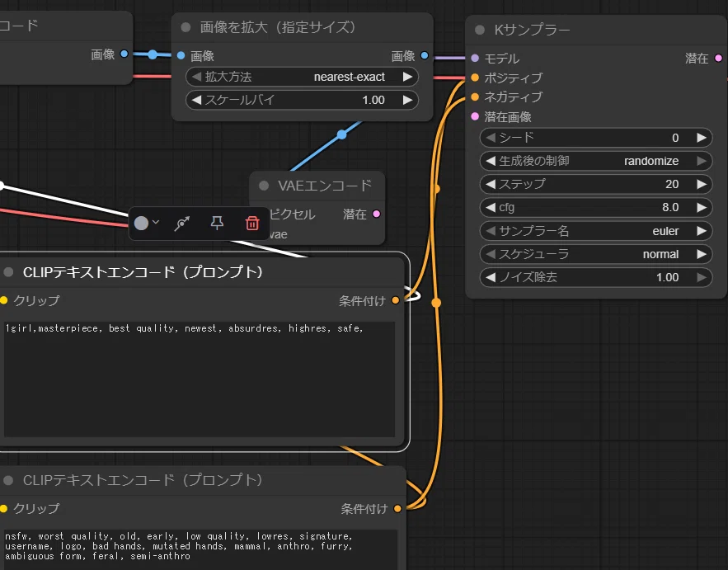Decrease ノイズ除去 with left arrow
The image size is (728, 570).
(491, 277)
